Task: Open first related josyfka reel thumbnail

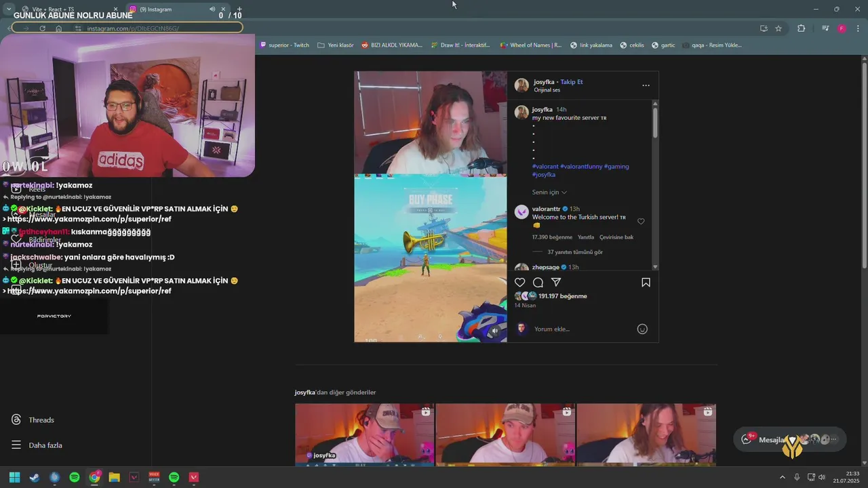Action: pyautogui.click(x=364, y=434)
